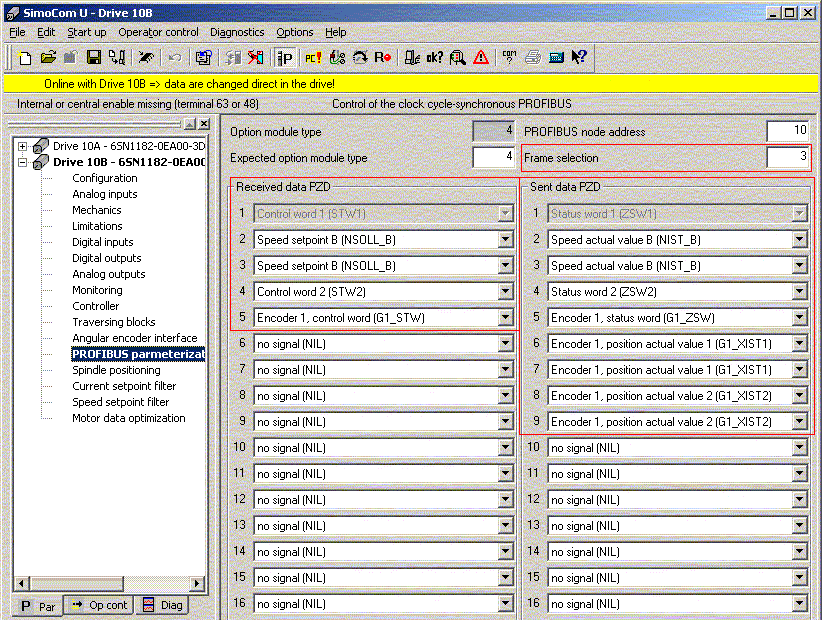Open the Start up menu

[86, 32]
